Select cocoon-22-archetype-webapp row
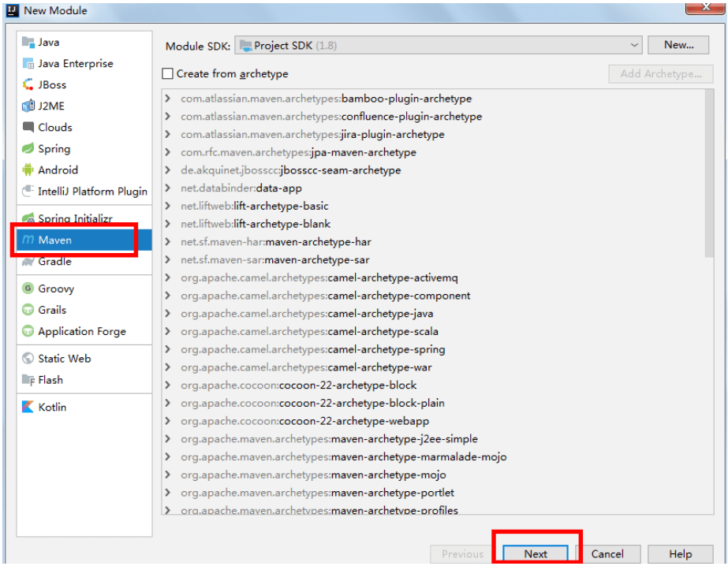Viewport: 728px width, 566px height. pos(433,421)
